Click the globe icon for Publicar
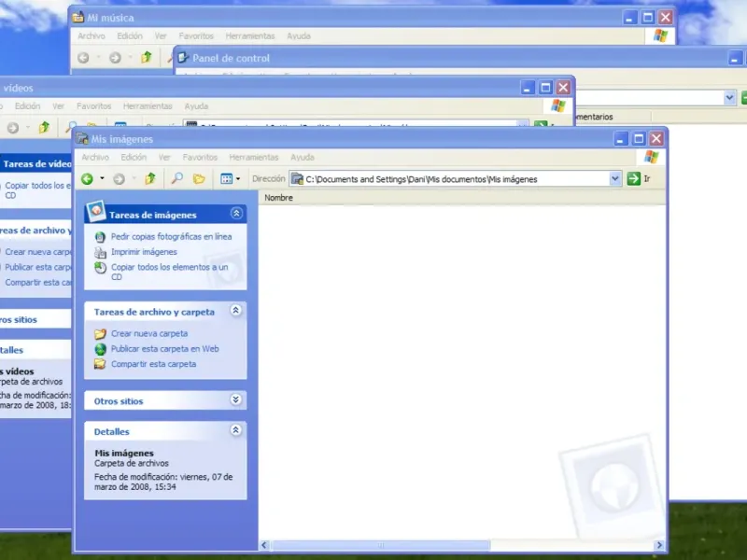This screenshot has width=747, height=560. coord(100,349)
